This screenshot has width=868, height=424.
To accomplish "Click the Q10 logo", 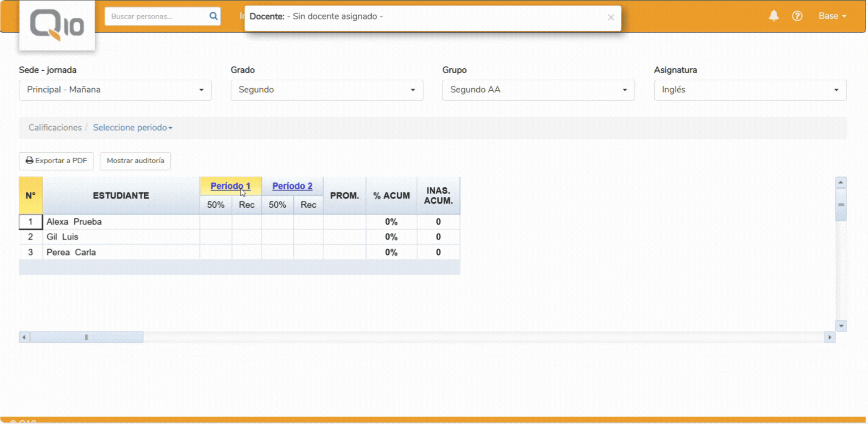I will tap(57, 25).
